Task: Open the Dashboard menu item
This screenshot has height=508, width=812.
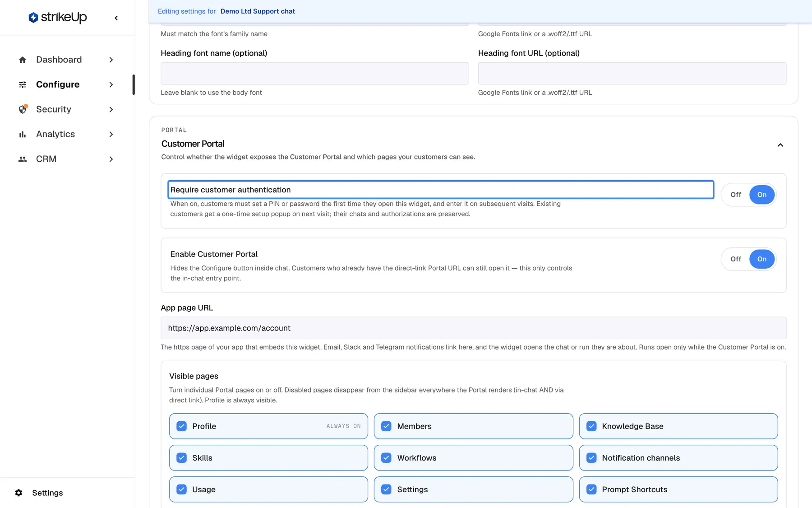Action: (67, 60)
